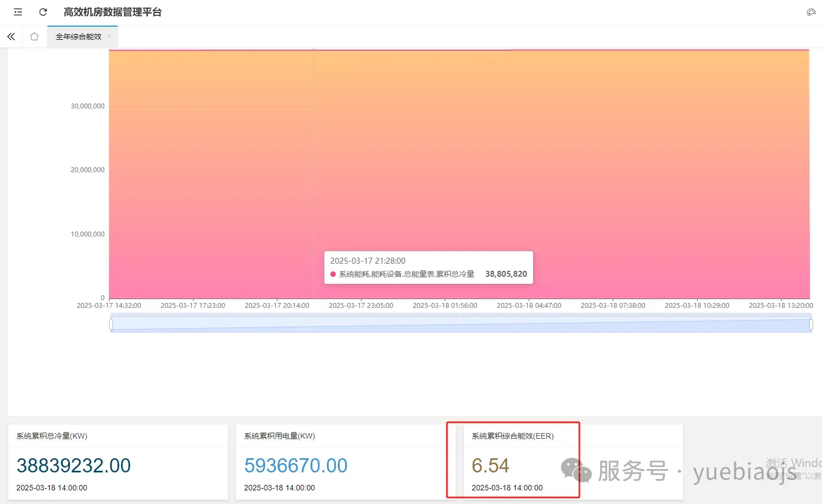Click x-axis label 2025-03-18 04:47:00
Screen dimensions: 822x504
pyautogui.click(x=529, y=306)
